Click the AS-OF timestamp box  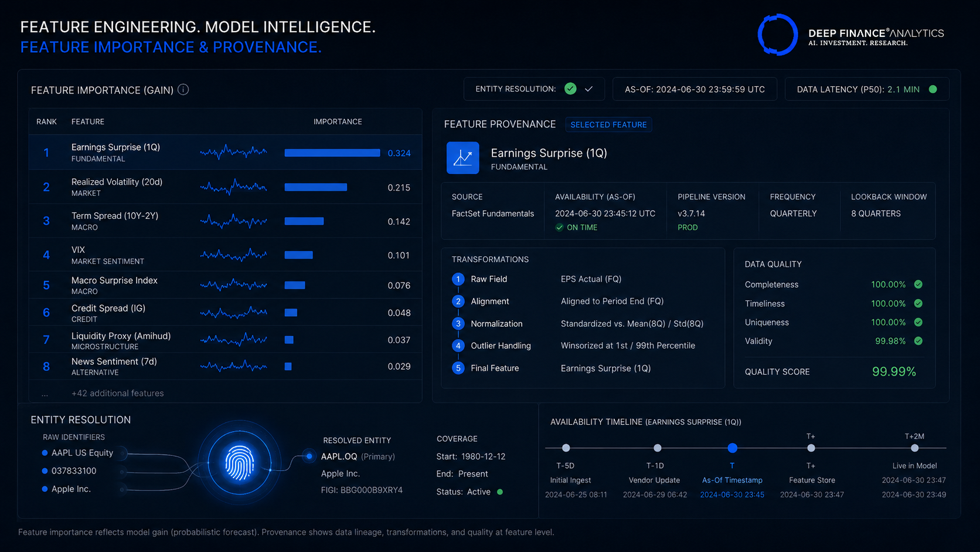click(695, 89)
